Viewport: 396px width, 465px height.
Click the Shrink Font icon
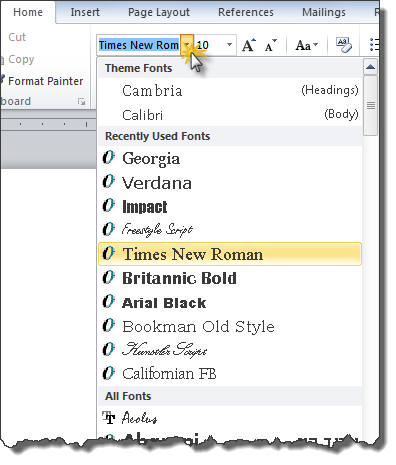pos(271,45)
